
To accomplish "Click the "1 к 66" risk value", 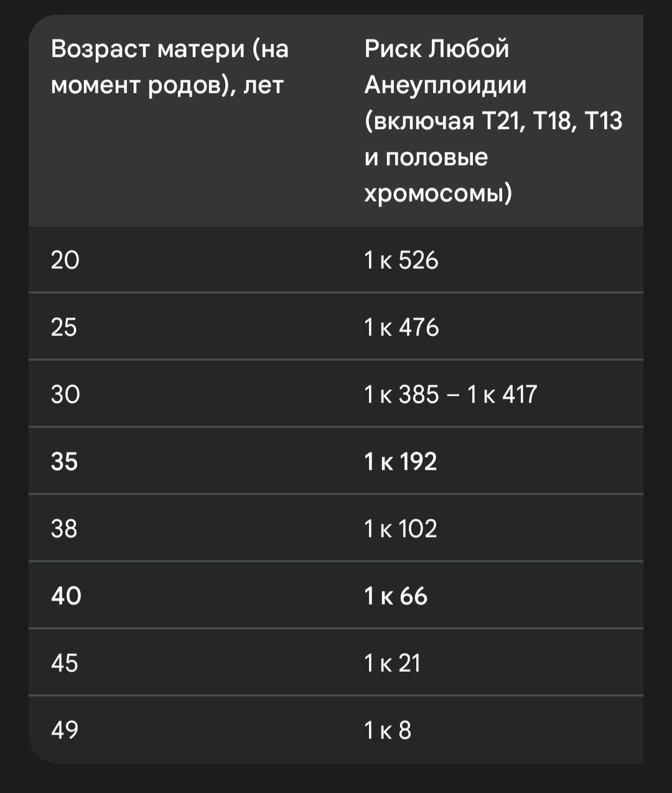I will pos(396,596).
